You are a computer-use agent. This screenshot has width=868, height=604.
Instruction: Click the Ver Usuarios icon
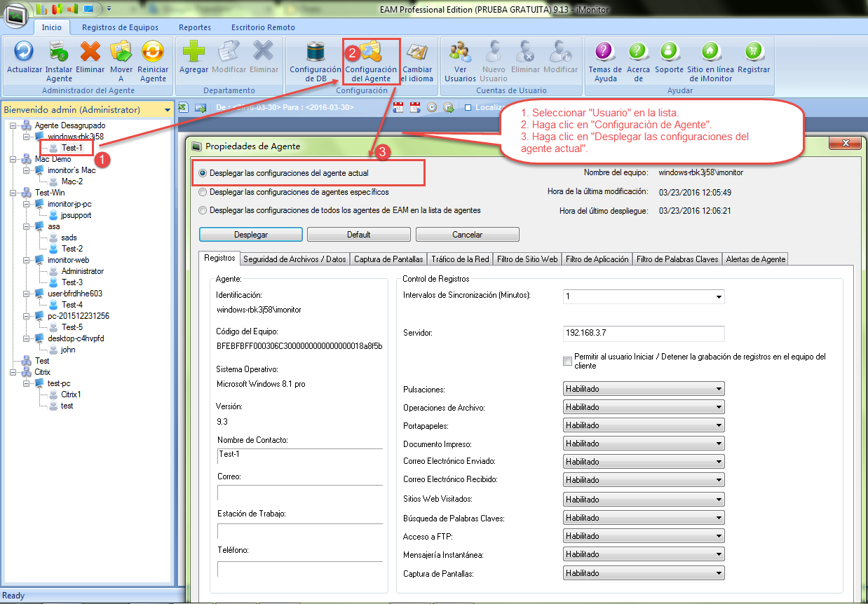click(461, 51)
